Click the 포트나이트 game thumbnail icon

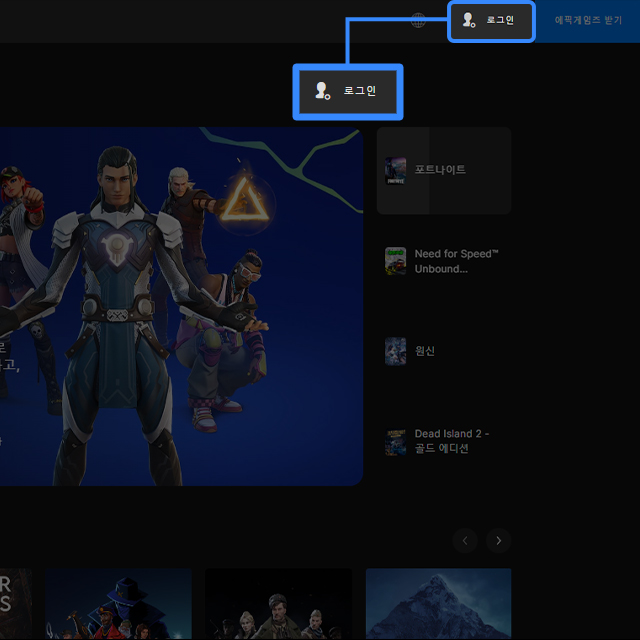point(396,170)
